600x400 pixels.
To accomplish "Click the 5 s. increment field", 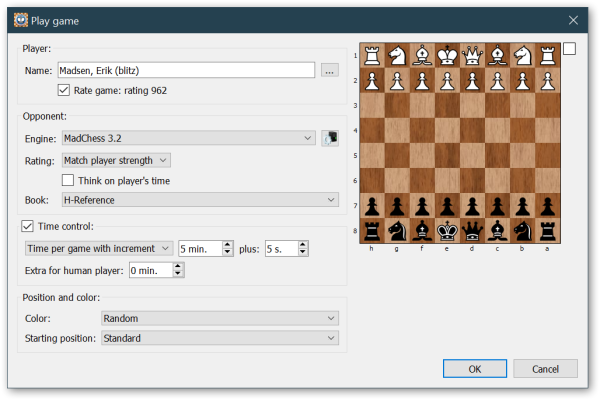I will (x=281, y=249).
